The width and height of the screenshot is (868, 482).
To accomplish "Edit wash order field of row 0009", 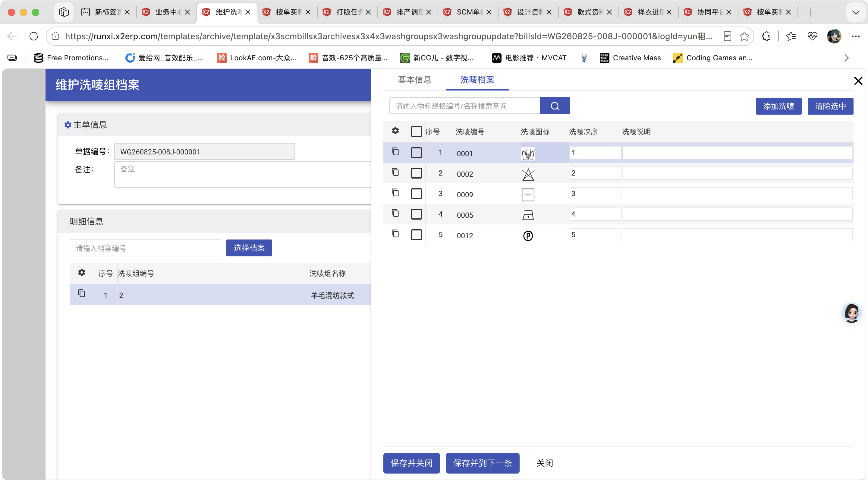I will pyautogui.click(x=595, y=194).
